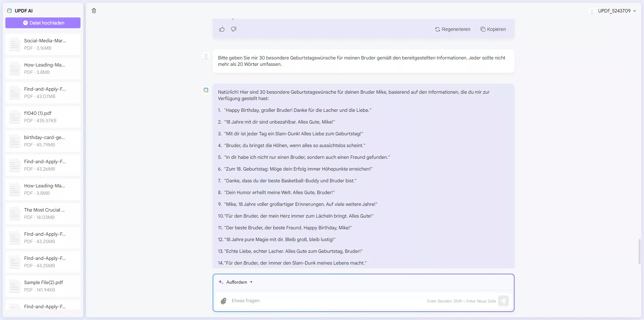The height and width of the screenshot is (320, 644).
Task: Open The Most Crucial ... PDF file
Action: pos(43,214)
